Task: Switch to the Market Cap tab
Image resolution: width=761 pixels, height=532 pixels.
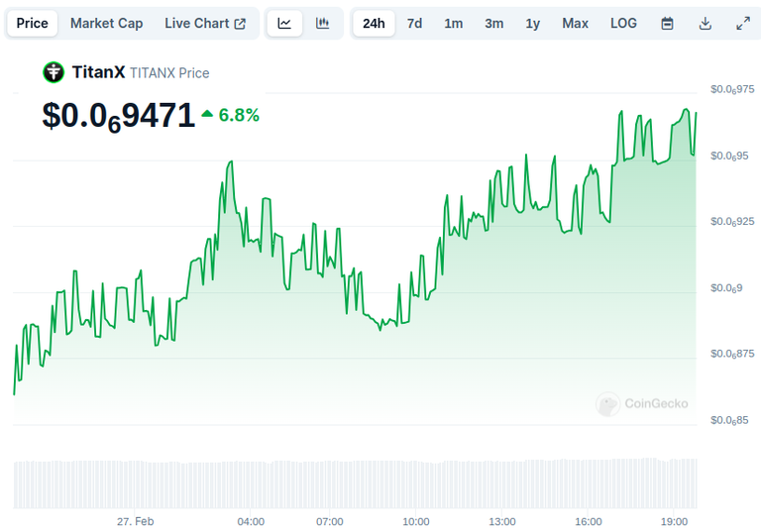Action: click(x=106, y=24)
